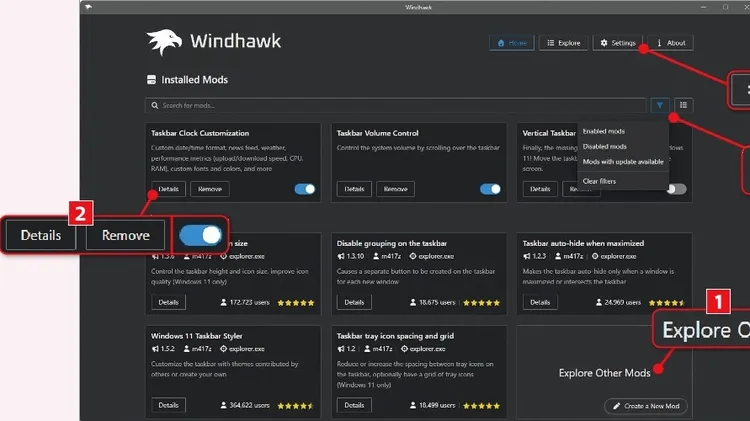This screenshot has width=750, height=421.
Task: Click the About info icon button
Action: 669,43
